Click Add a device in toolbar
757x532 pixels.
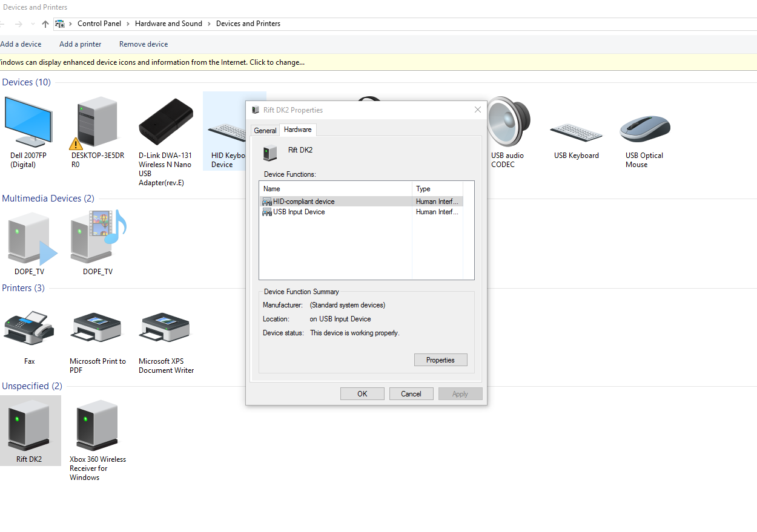pyautogui.click(x=21, y=44)
